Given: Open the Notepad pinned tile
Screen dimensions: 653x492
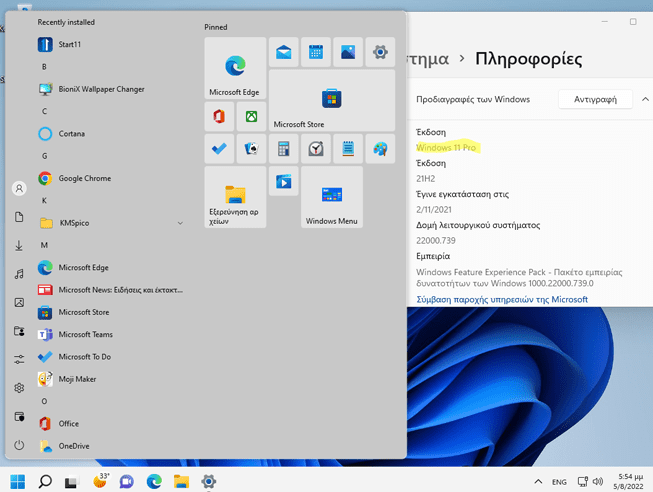Looking at the screenshot, I should 348,148.
